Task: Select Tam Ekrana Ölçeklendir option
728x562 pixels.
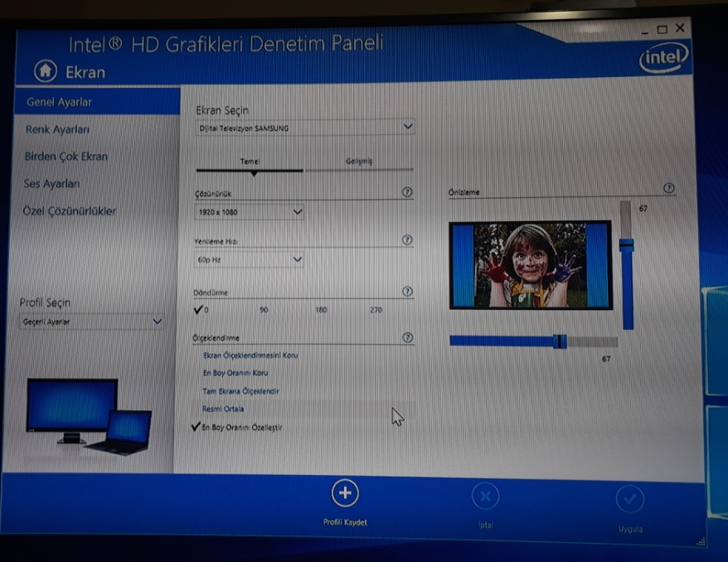Action: pyautogui.click(x=241, y=390)
